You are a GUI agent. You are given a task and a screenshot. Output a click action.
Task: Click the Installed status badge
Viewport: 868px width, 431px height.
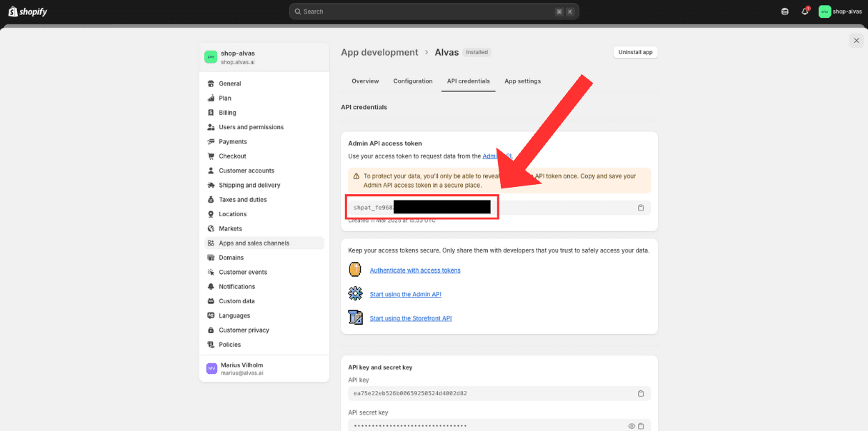coord(477,52)
